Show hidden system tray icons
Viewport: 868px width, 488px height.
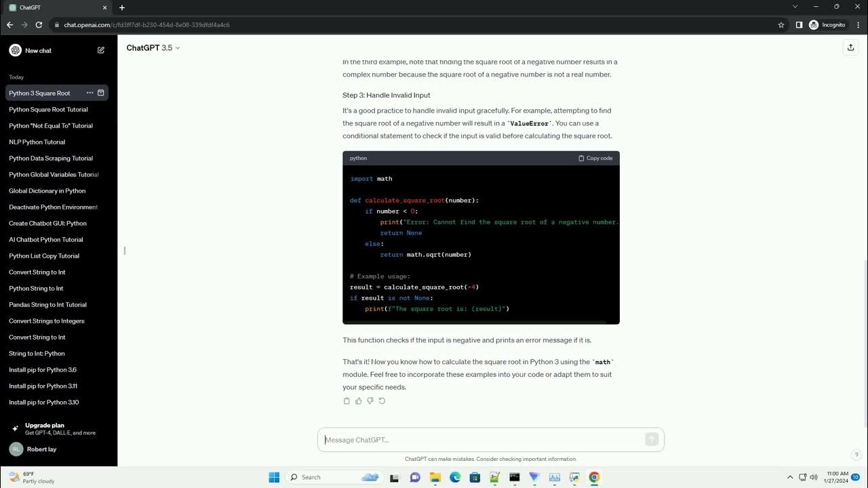click(x=790, y=477)
